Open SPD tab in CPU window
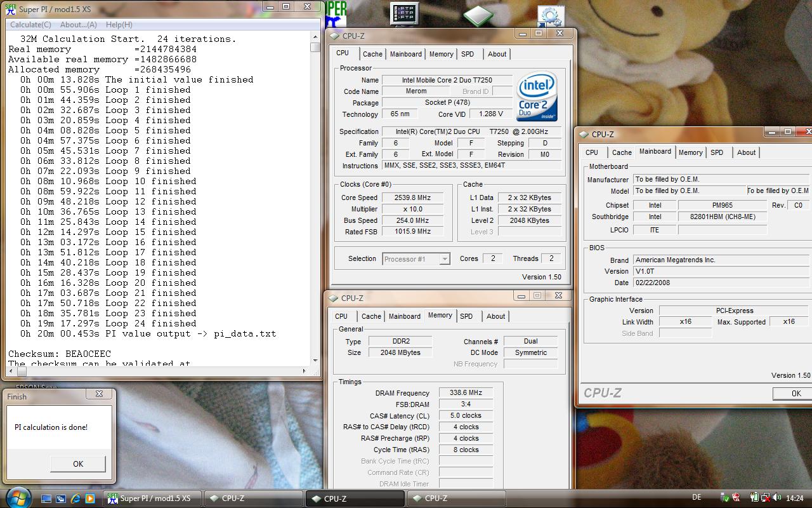812x508 pixels. [468, 54]
